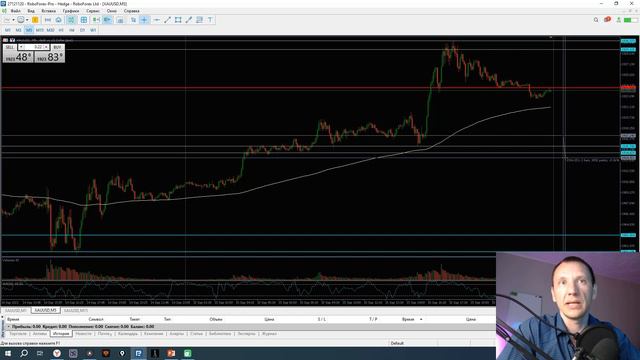Select the highlighted M5 timeframe button

click(x=29, y=30)
